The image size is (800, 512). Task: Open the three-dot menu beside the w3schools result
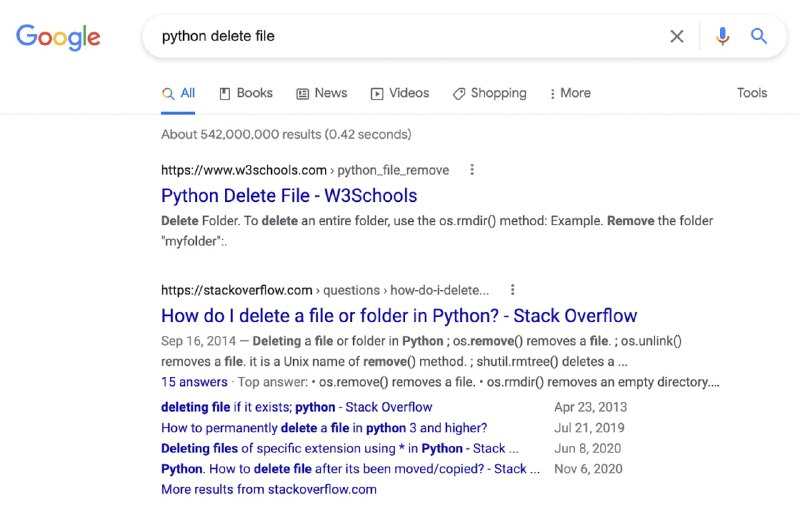(472, 170)
